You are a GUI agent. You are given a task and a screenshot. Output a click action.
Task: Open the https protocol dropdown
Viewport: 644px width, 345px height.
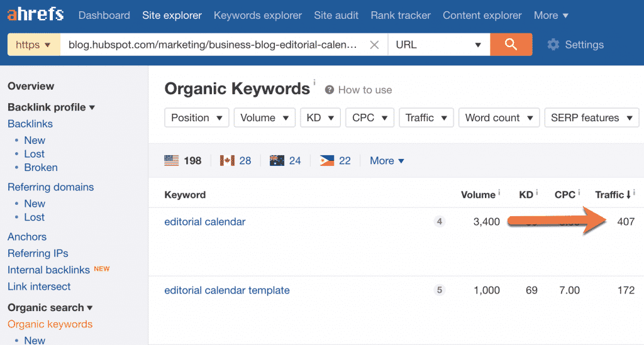click(x=34, y=45)
